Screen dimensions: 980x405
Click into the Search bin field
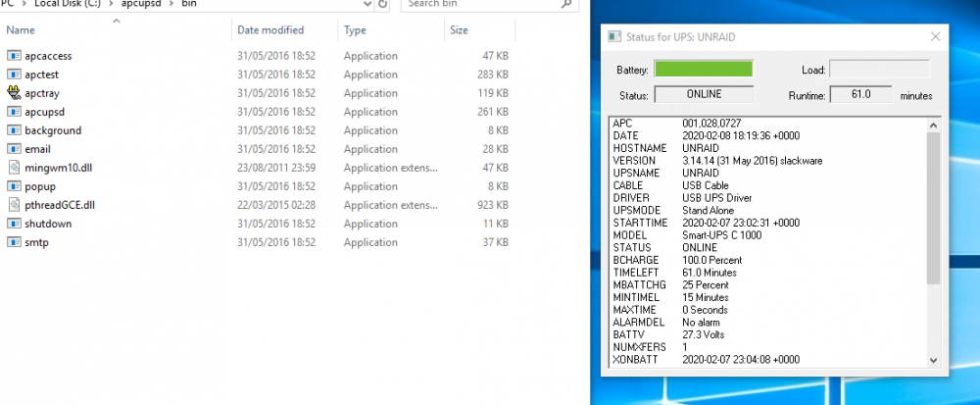click(481, 4)
